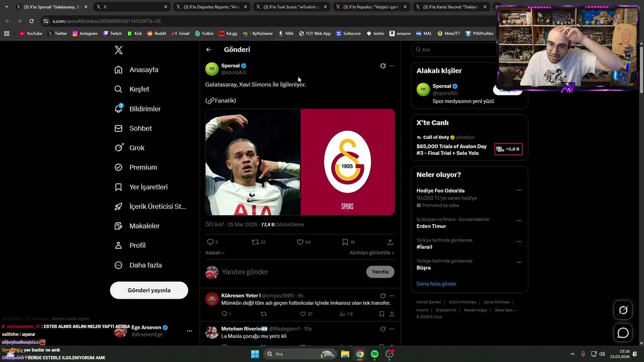Screen dimensions: 644x362
Task: Like the Sporsal post with 84 likes
Action: [300, 242]
